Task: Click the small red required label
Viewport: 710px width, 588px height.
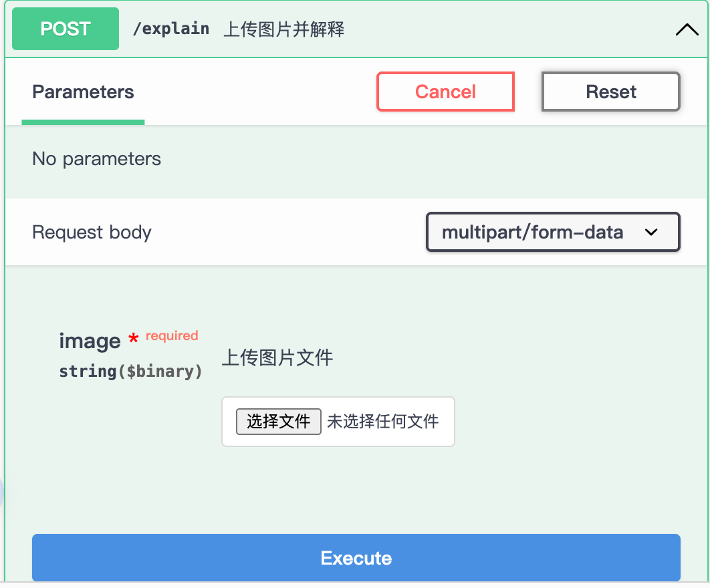Action: pos(172,335)
